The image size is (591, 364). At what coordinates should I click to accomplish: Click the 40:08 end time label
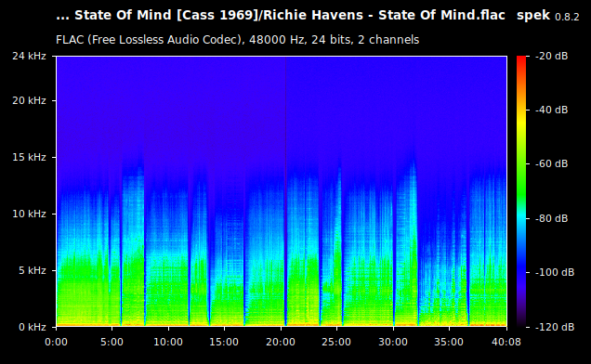click(x=506, y=342)
